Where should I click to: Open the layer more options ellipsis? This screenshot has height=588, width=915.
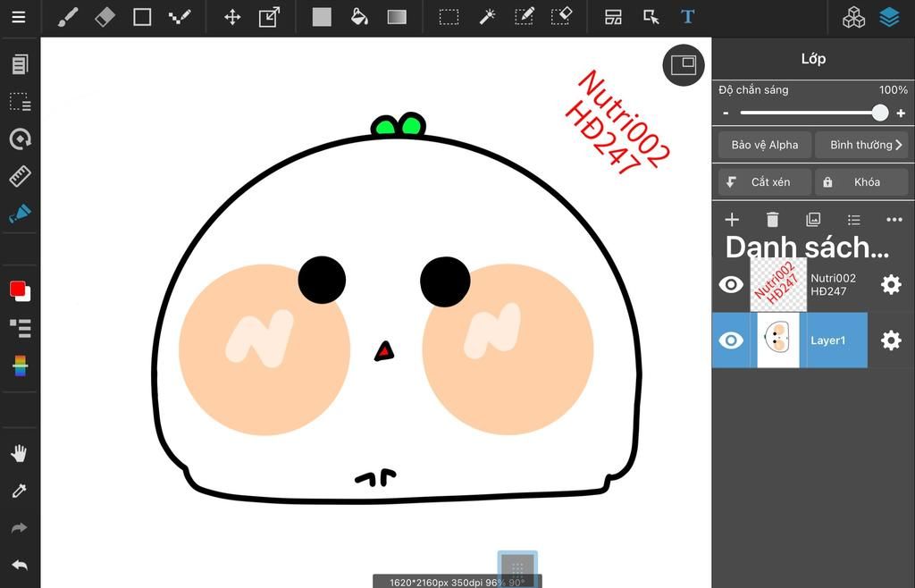894,219
